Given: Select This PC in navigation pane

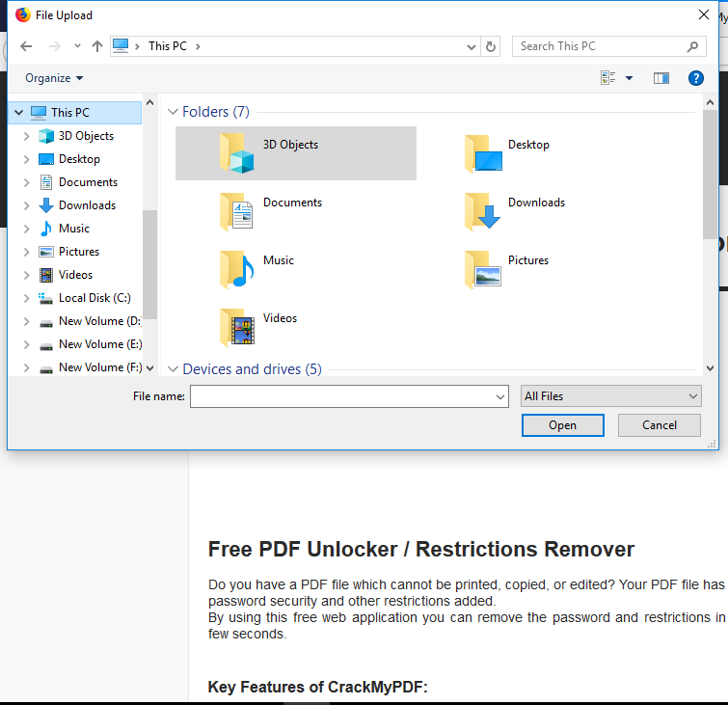Looking at the screenshot, I should (75, 113).
